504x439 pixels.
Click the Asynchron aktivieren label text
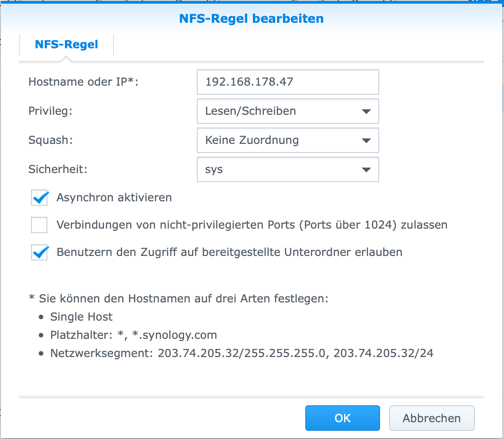coord(114,198)
